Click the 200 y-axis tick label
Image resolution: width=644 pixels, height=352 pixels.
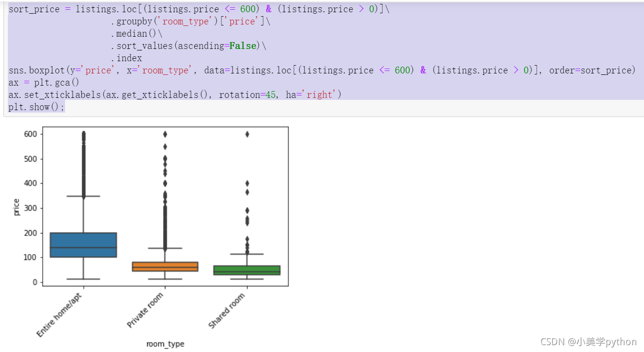click(31, 233)
